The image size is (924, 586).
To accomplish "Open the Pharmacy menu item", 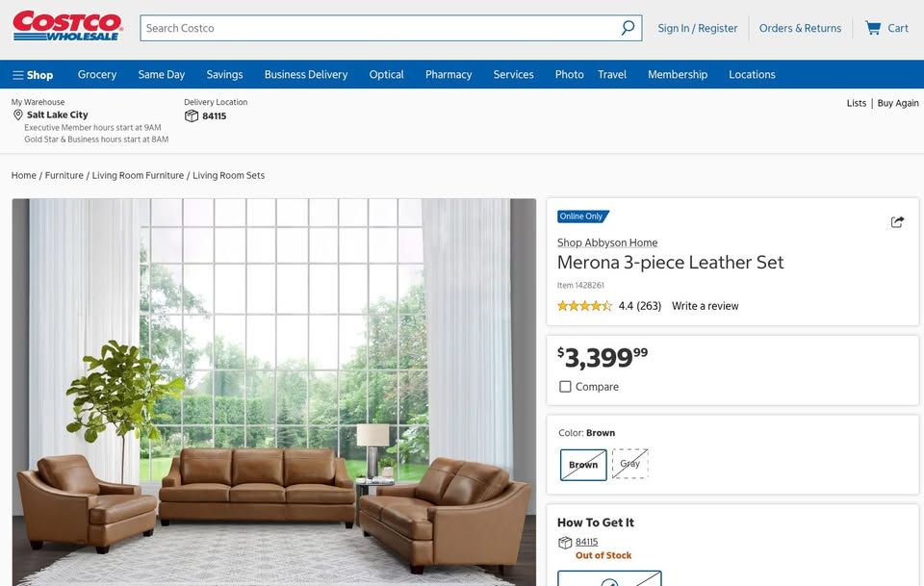I will click(449, 75).
